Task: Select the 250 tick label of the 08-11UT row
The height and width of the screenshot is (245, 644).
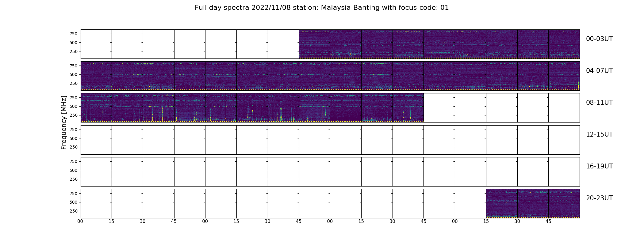Action: pos(73,115)
